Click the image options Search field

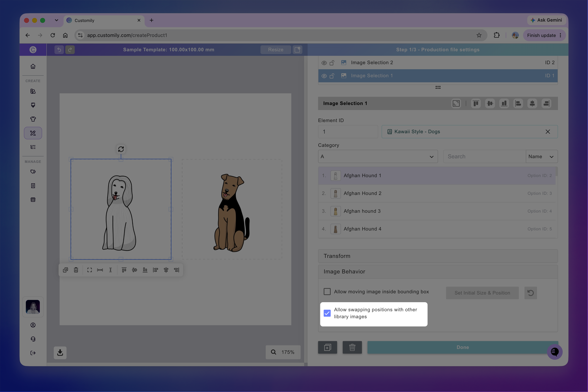484,156
